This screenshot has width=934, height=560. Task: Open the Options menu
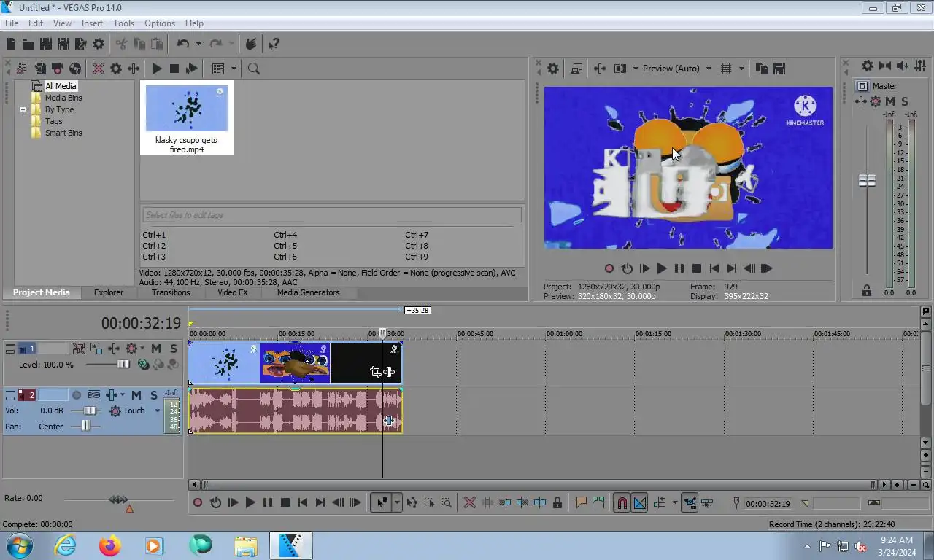tap(159, 23)
